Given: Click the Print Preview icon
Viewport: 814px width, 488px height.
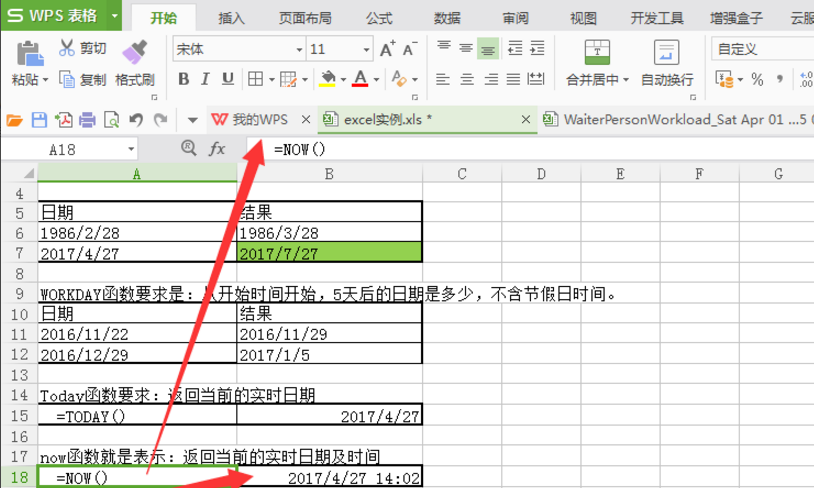Looking at the screenshot, I should pyautogui.click(x=112, y=120).
